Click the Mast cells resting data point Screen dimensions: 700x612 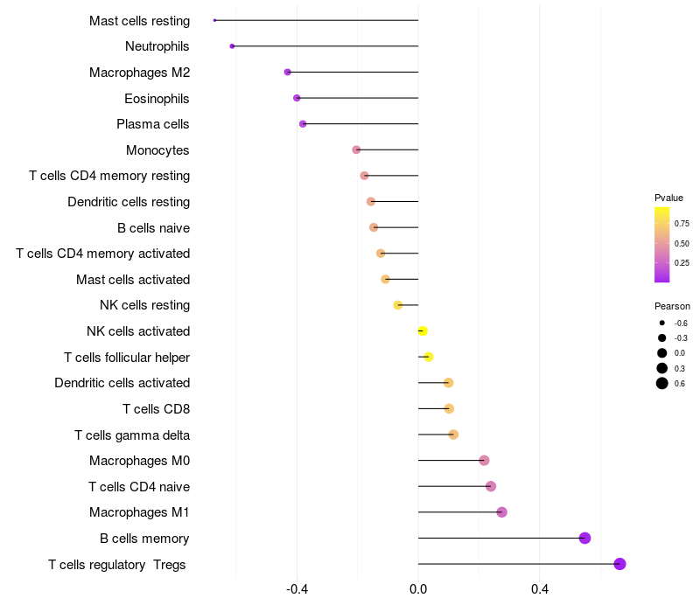tap(214, 20)
